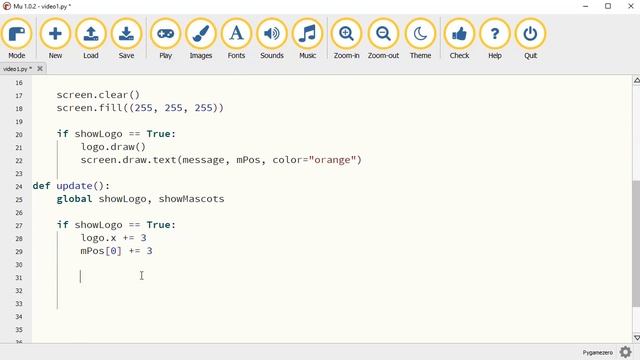
Task: Click the mPos[0] += 3 line
Action: [x=116, y=251]
